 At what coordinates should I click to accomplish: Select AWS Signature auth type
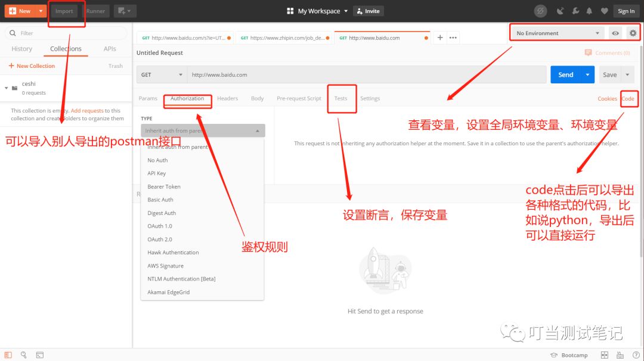(166, 266)
